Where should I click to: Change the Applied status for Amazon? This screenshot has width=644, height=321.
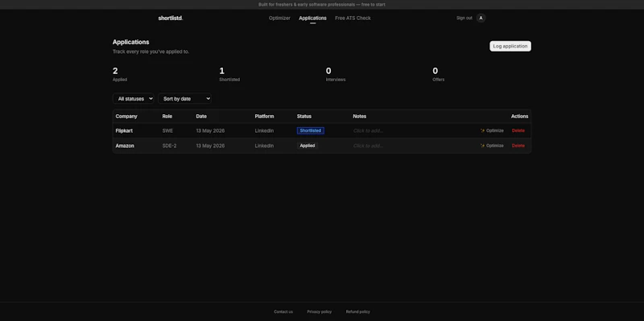point(308,146)
